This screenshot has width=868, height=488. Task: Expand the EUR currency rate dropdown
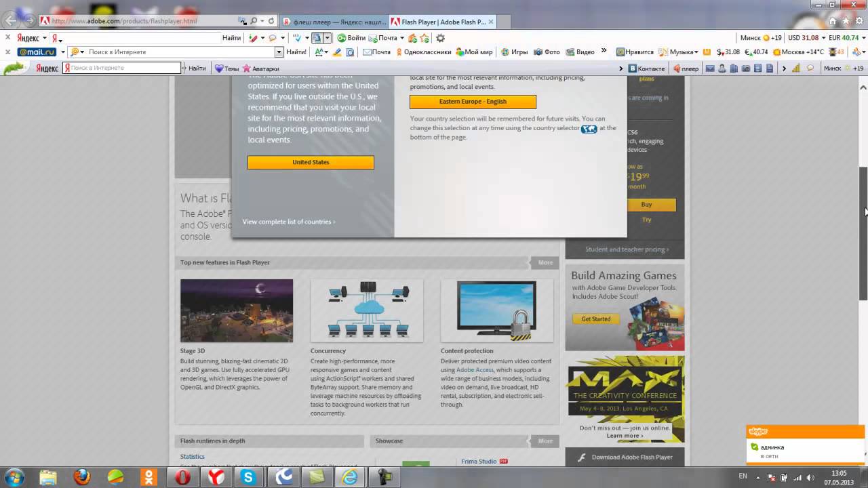point(863,38)
